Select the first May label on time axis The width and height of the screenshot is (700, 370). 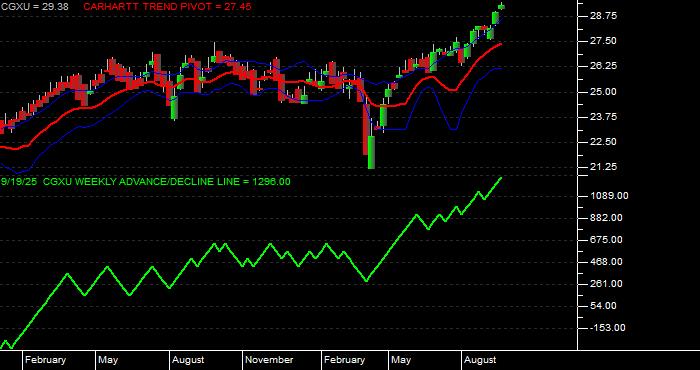[108, 360]
